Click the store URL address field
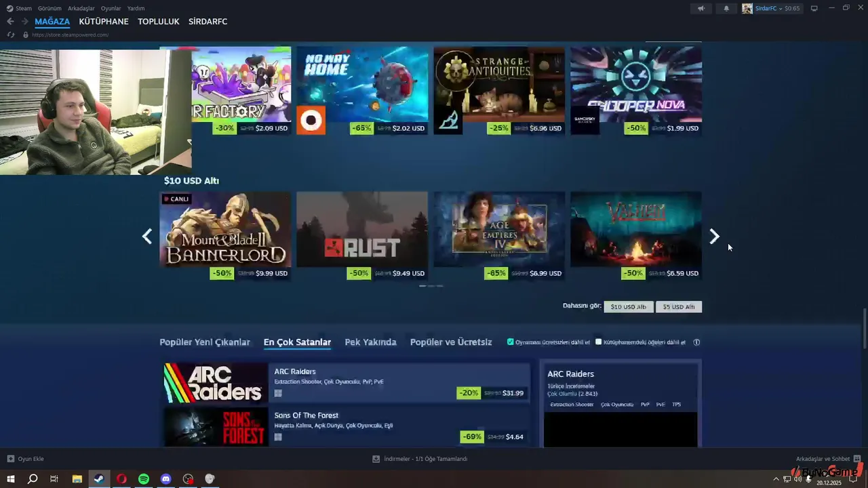 (x=70, y=35)
